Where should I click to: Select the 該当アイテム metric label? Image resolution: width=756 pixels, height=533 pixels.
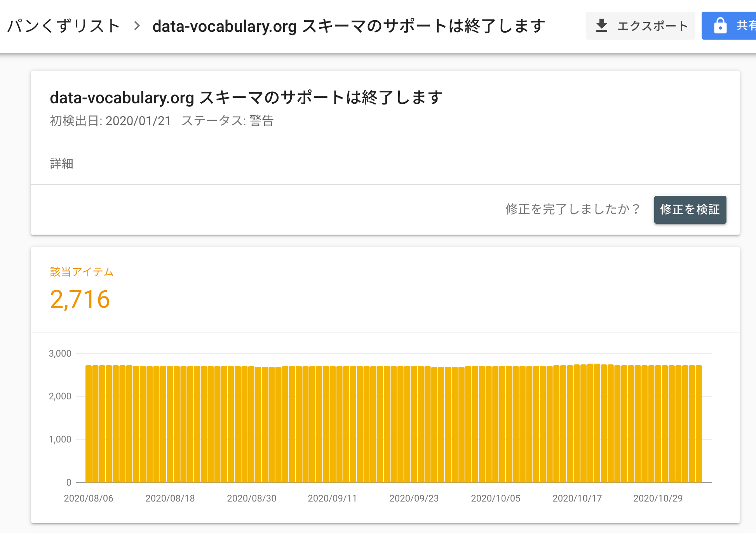pyautogui.click(x=82, y=272)
